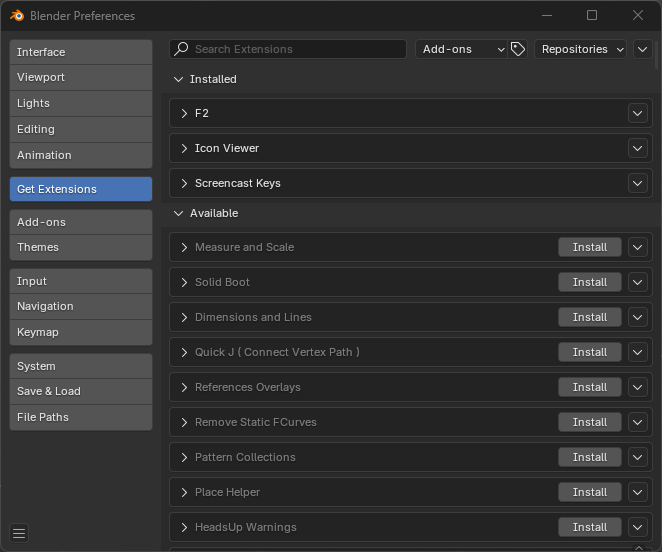Collapse the Available section

tap(179, 213)
